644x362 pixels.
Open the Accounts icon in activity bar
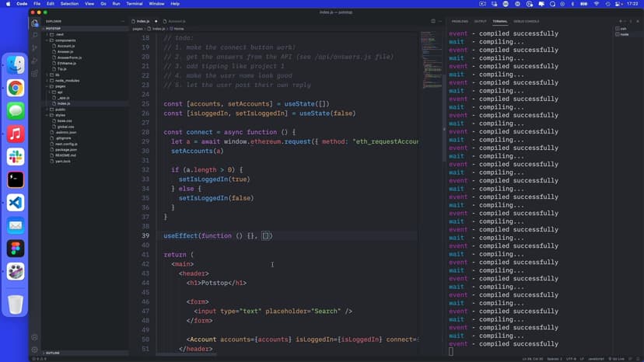pyautogui.click(x=35, y=337)
